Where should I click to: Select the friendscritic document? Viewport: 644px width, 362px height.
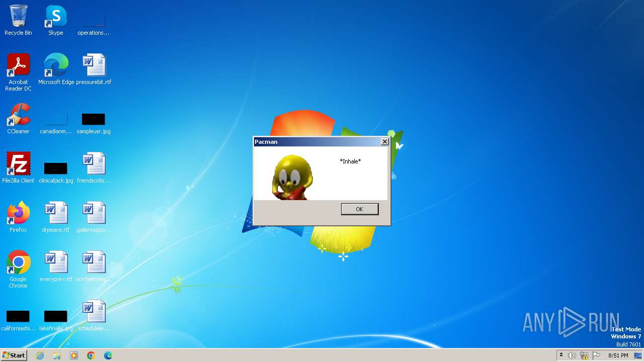pyautogui.click(x=94, y=168)
